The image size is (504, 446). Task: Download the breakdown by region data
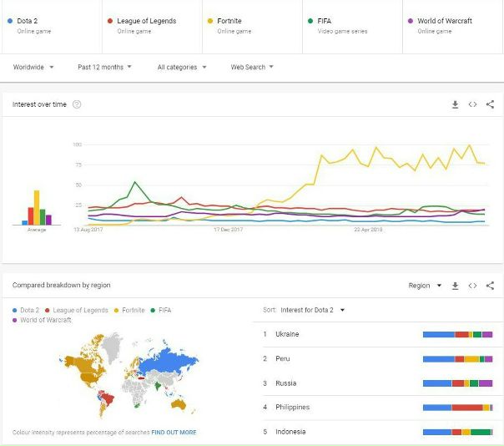pyautogui.click(x=456, y=286)
